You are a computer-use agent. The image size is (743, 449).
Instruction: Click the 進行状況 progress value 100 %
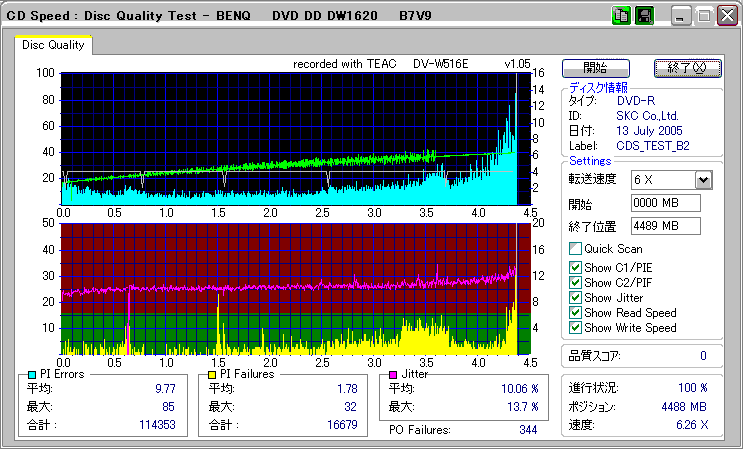click(x=693, y=388)
